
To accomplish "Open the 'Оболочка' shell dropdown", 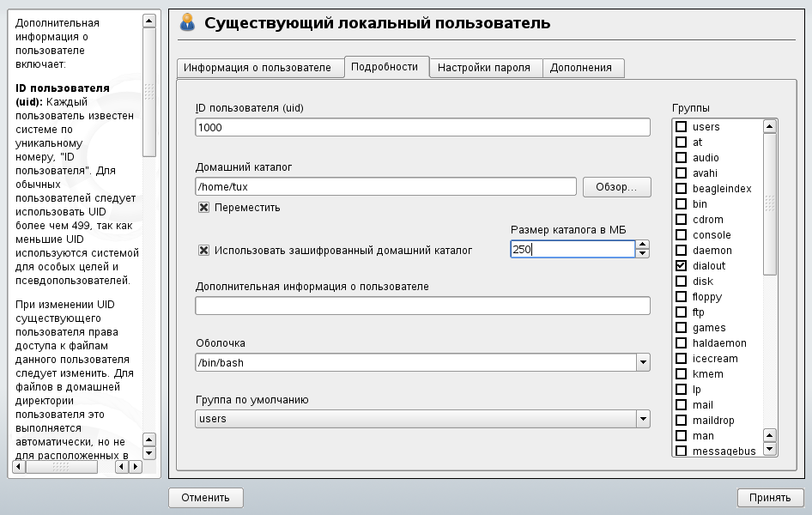I will [x=642, y=363].
